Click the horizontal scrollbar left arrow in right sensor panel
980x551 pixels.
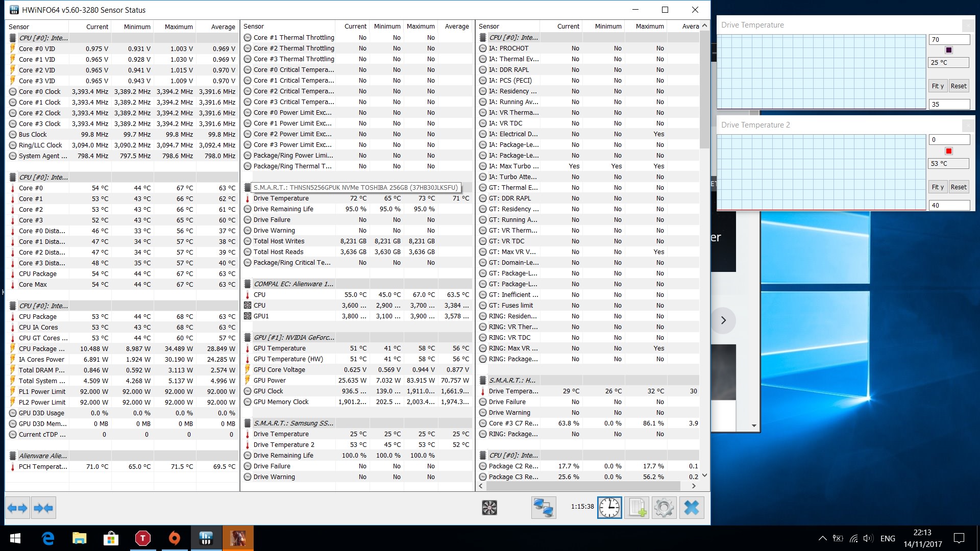[480, 486]
